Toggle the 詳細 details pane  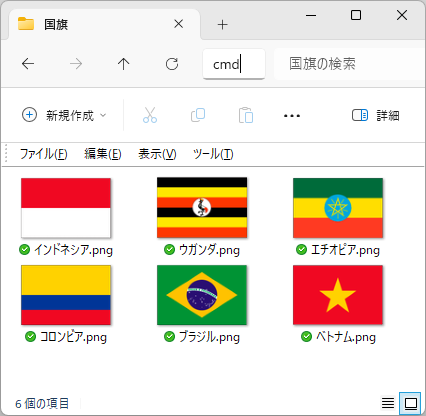376,115
